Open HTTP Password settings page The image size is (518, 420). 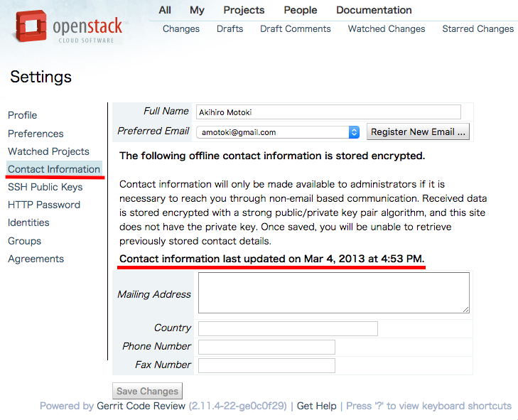coord(44,205)
